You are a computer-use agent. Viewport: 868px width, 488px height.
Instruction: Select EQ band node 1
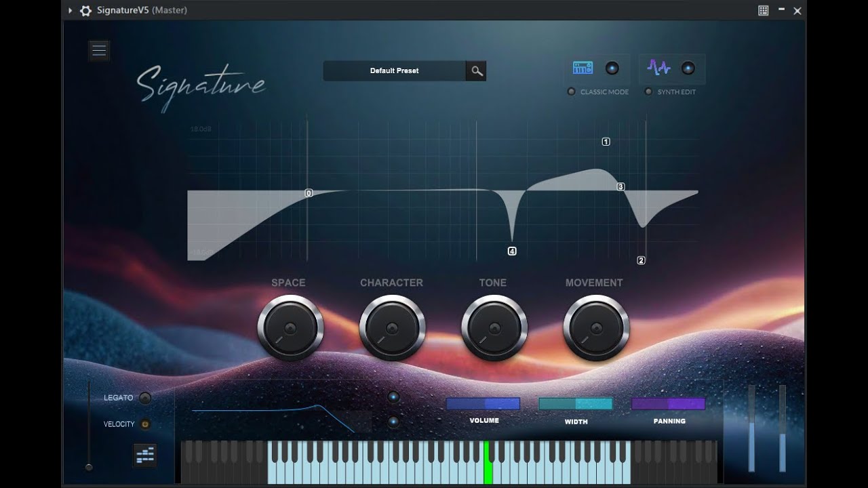click(x=606, y=142)
